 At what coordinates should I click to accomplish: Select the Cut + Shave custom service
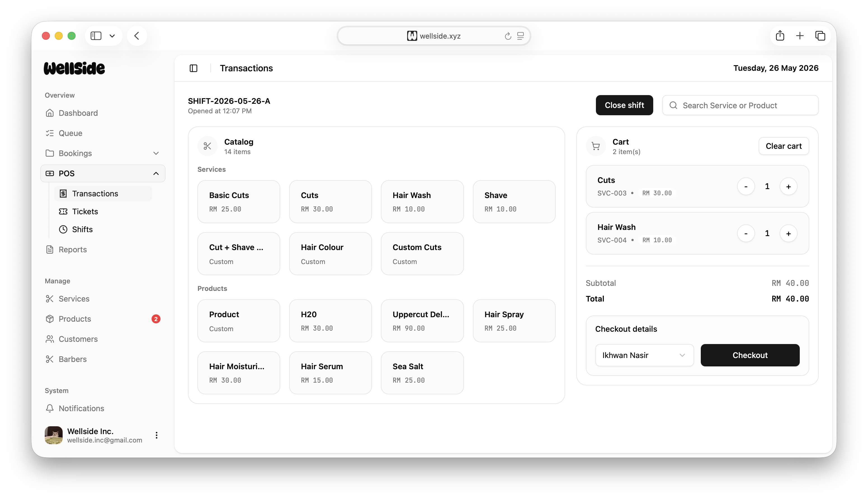click(239, 254)
